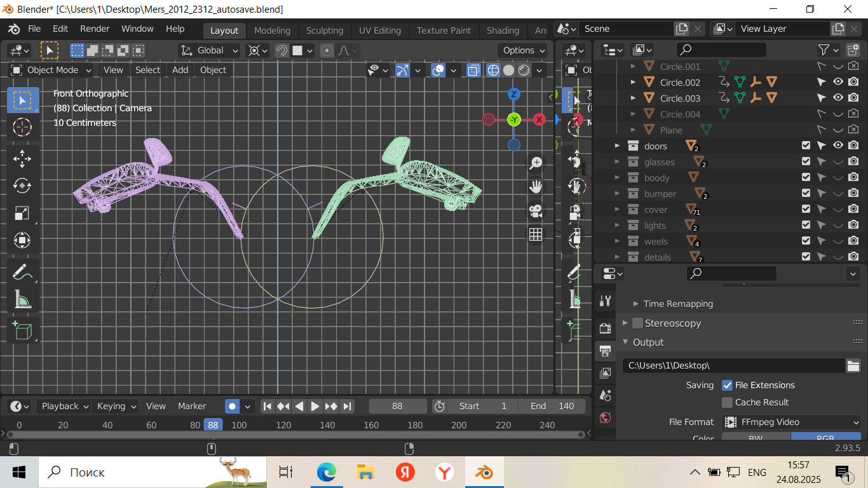This screenshot has width=868, height=488.
Task: Expand the doors collection
Action: click(616, 146)
